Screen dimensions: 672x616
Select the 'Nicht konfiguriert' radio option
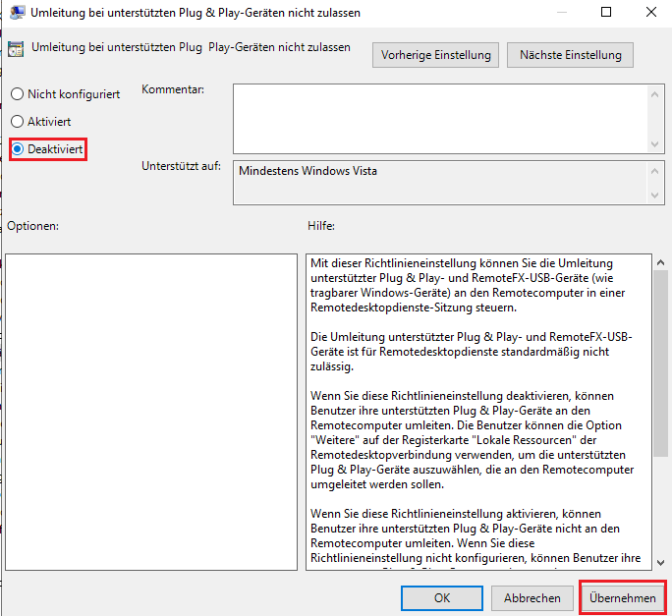(17, 94)
